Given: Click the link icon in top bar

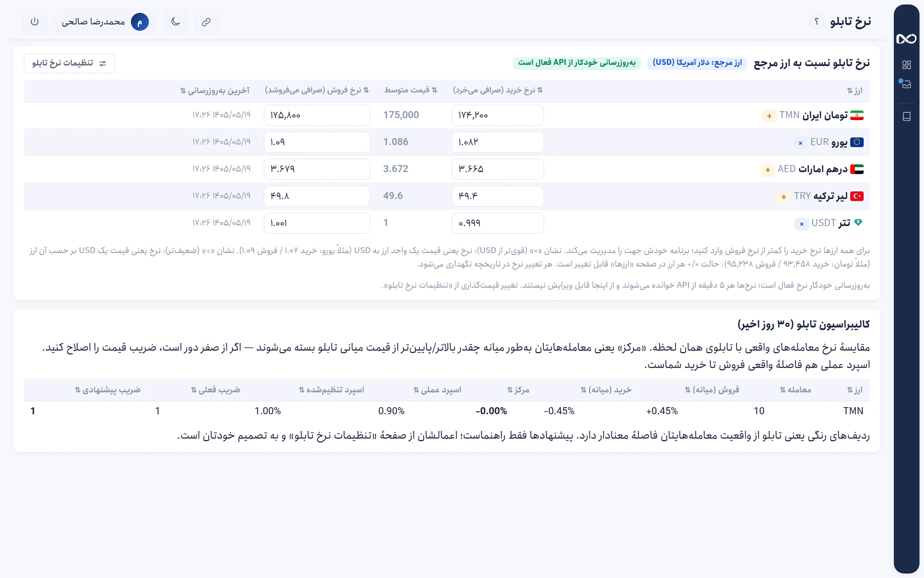Looking at the screenshot, I should pyautogui.click(x=206, y=22).
